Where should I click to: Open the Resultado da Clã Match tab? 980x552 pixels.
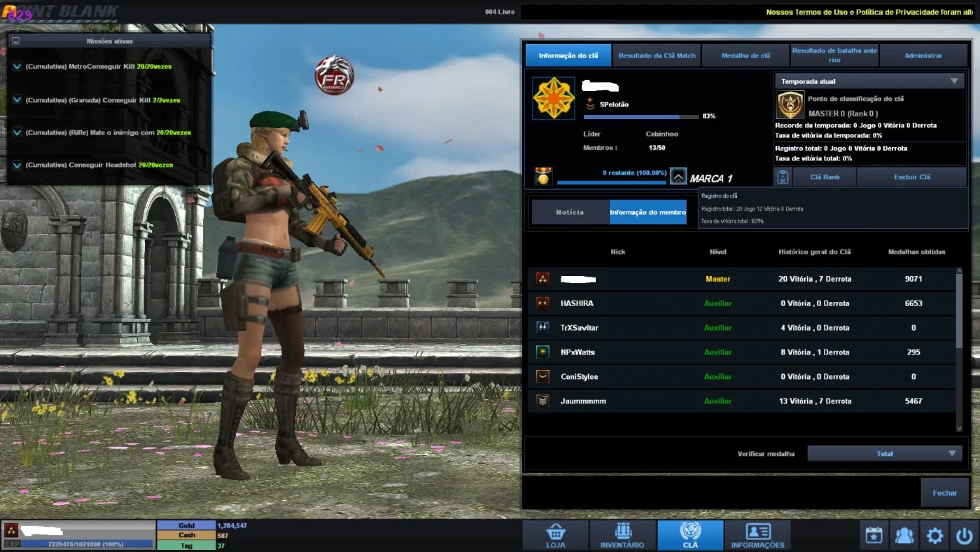[x=657, y=55]
